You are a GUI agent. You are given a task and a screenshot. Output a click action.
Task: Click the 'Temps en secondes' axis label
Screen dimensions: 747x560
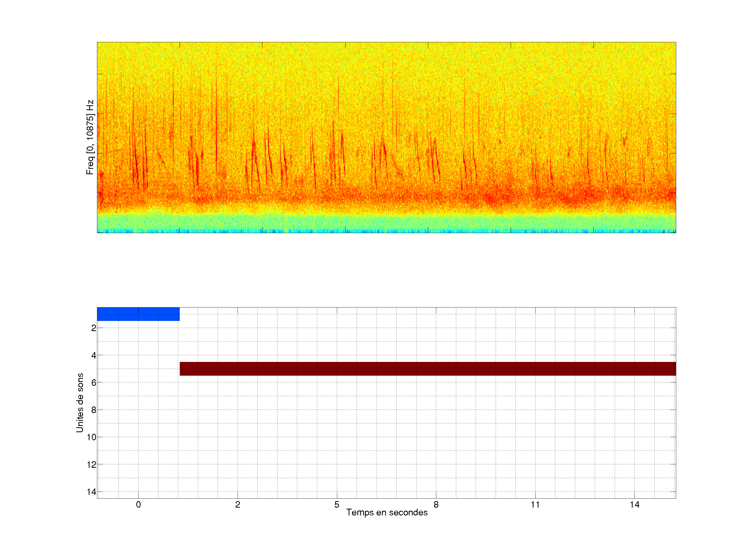387,512
